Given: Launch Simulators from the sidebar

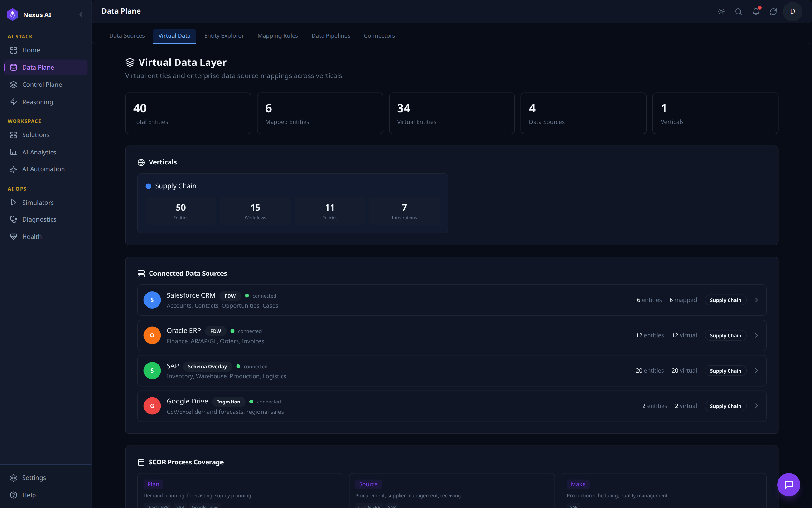Looking at the screenshot, I should pyautogui.click(x=46, y=202).
